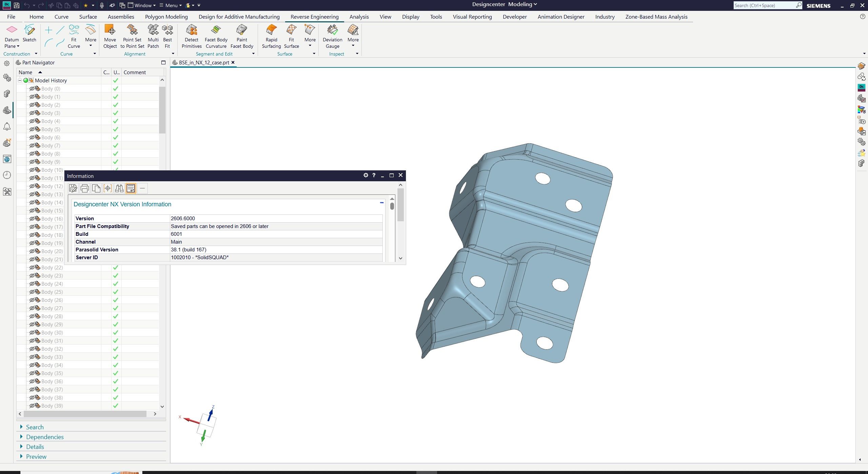This screenshot has height=474, width=868.
Task: Click the Print icon in Information window
Action: click(x=85, y=188)
